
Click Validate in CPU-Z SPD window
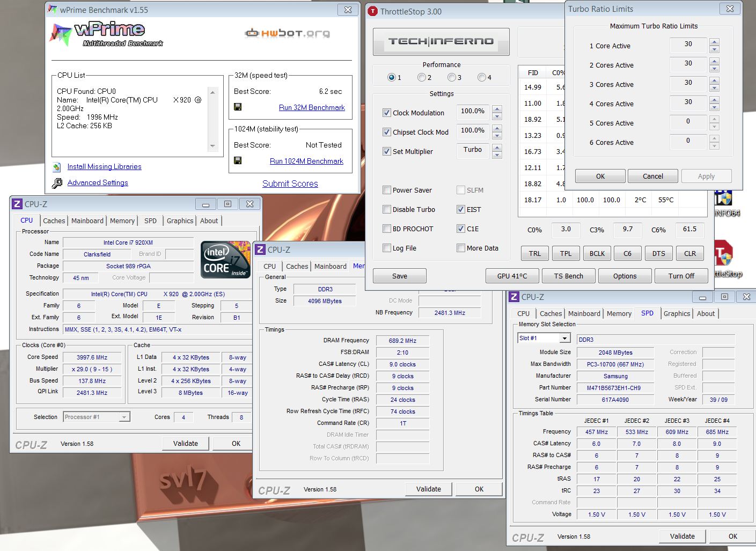tap(682, 536)
